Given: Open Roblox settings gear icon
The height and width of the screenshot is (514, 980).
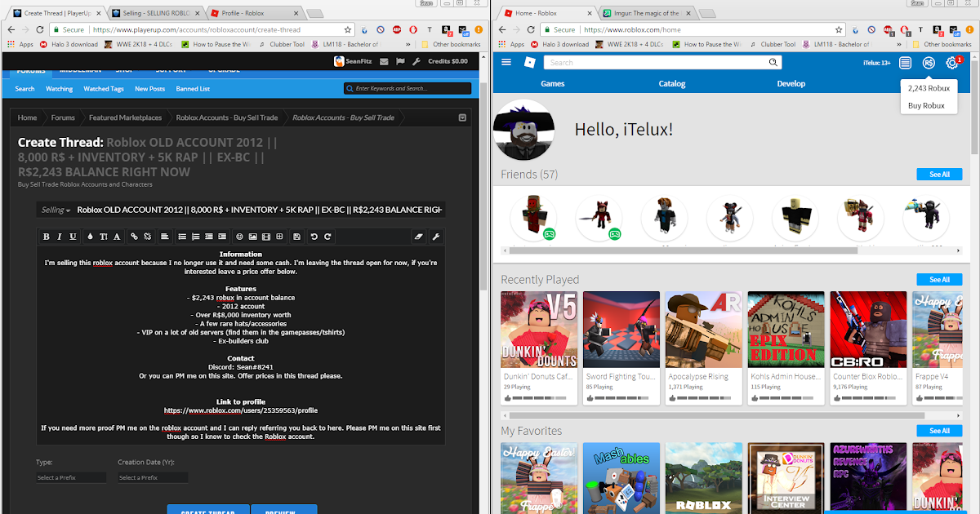Looking at the screenshot, I should pyautogui.click(x=951, y=63).
